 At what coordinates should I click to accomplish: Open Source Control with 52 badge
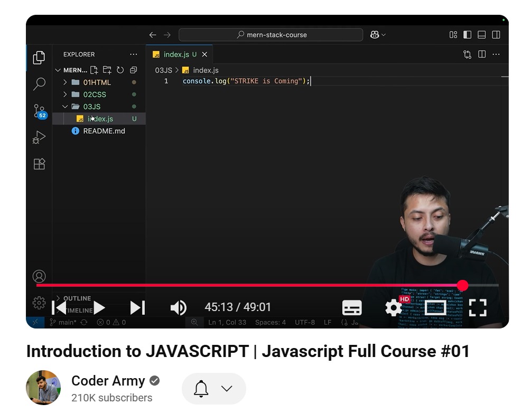(x=40, y=111)
